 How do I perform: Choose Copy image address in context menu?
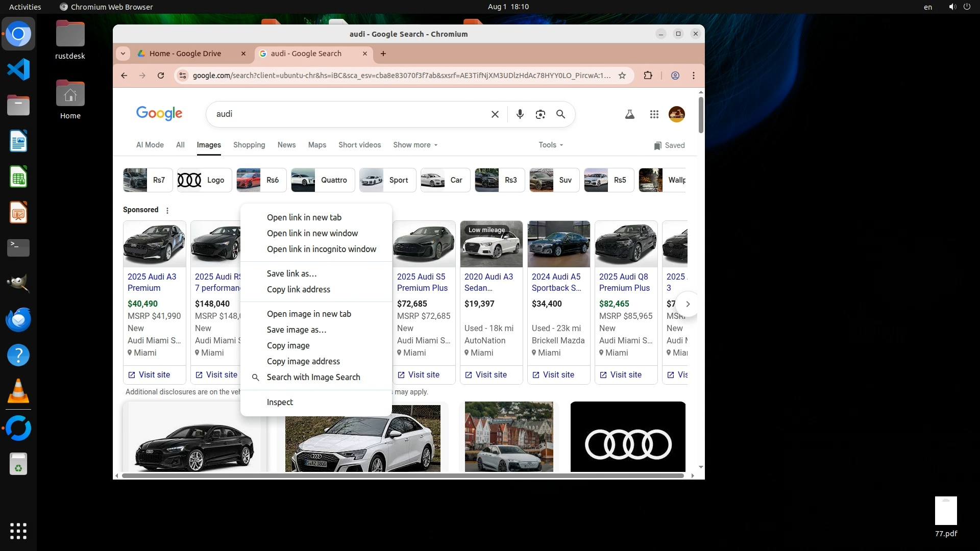click(303, 361)
